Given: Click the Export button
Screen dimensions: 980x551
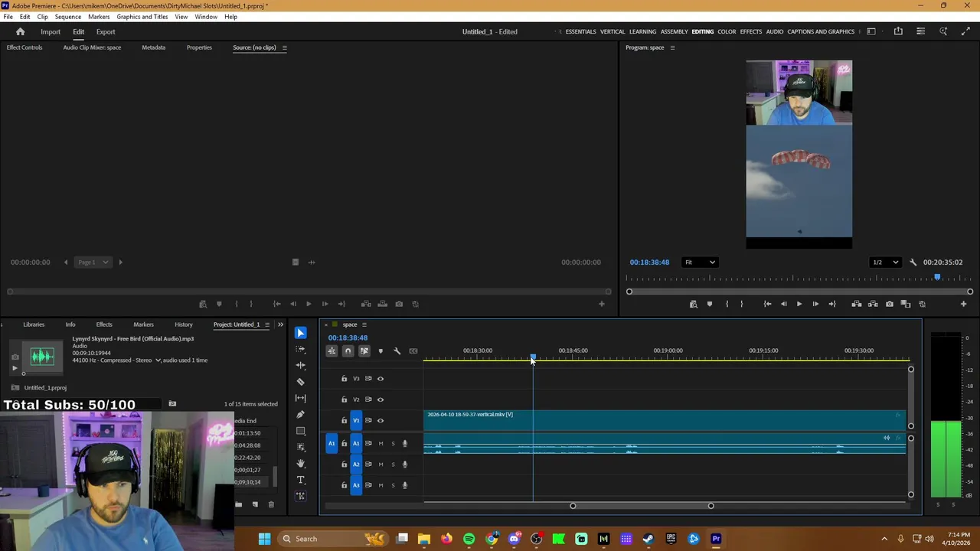Looking at the screenshot, I should tap(106, 32).
